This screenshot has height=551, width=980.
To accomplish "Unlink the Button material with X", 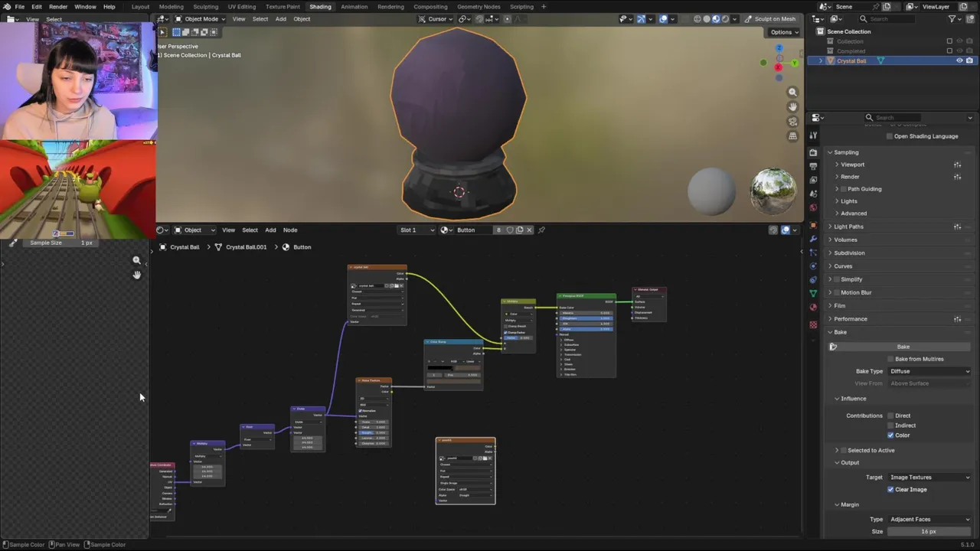I will [x=529, y=230].
